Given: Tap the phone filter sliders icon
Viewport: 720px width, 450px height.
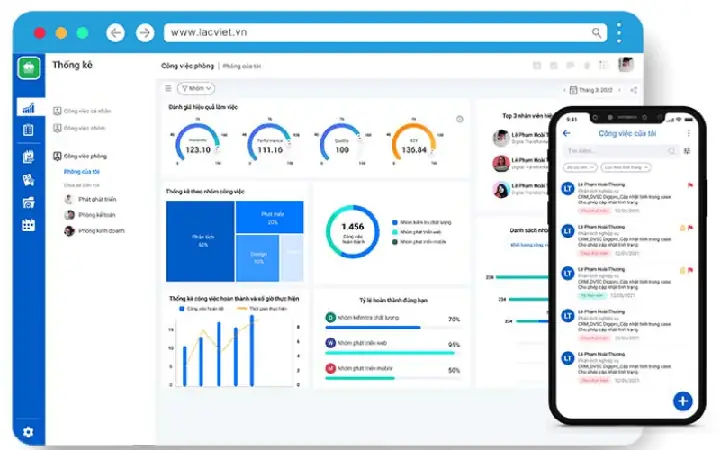Looking at the screenshot, I should pos(687,151).
